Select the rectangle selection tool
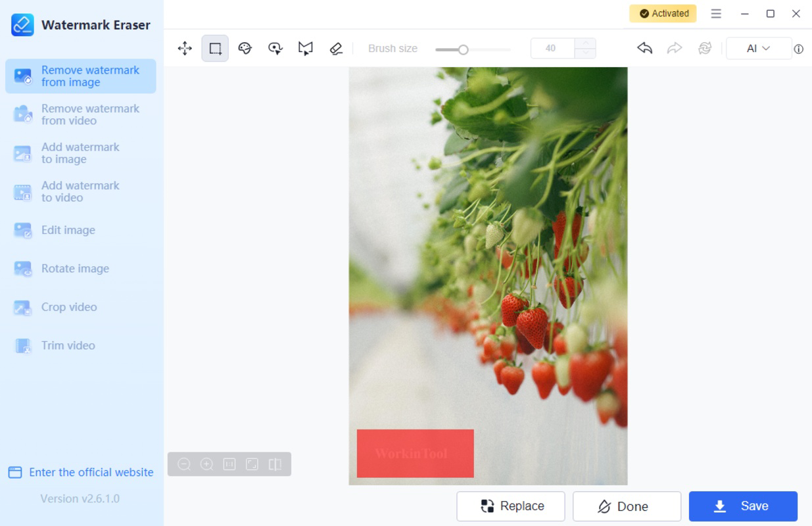The width and height of the screenshot is (812, 526). click(x=215, y=48)
